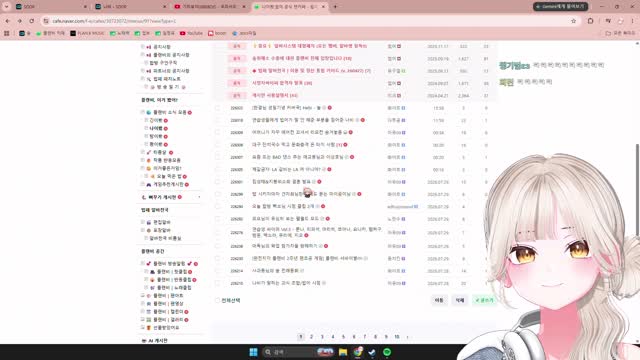Launch Steam from the taskbar
Viewport: 640px width, 360px height.
pyautogui.click(x=372, y=352)
